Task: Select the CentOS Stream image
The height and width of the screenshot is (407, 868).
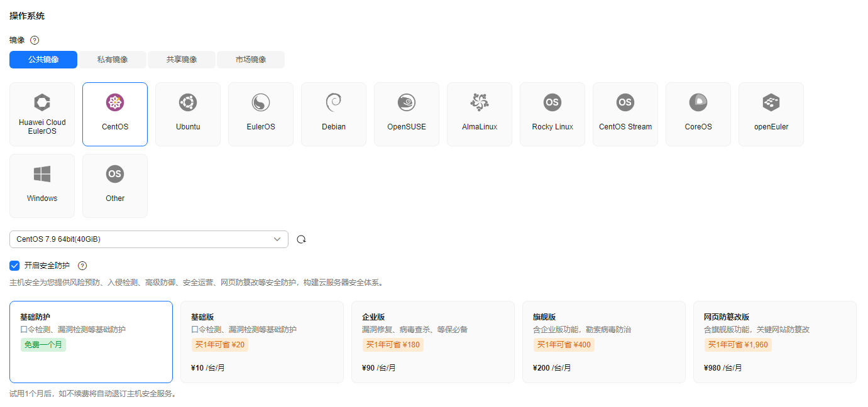Action: point(625,114)
